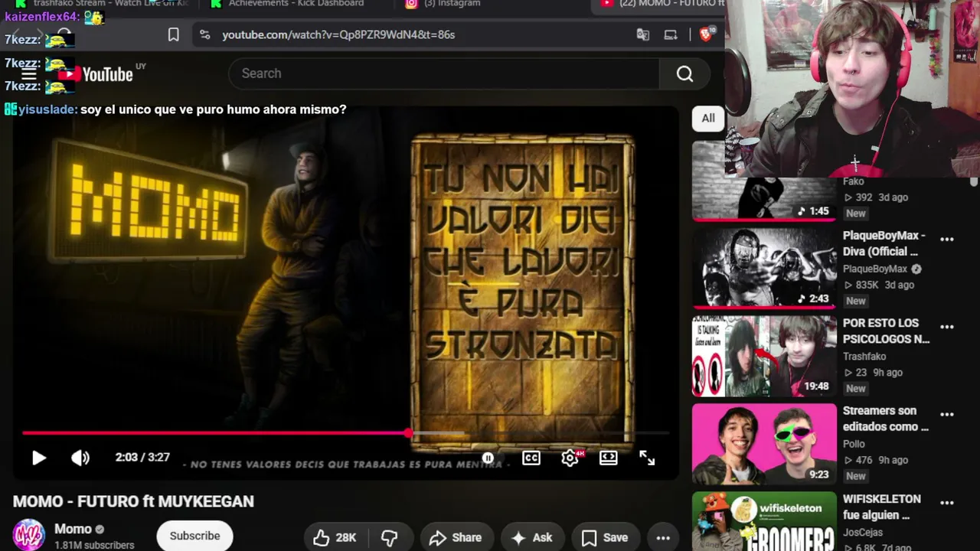Image resolution: width=980 pixels, height=551 pixels.
Task: Open the PlaqueBoyMax - Diva video title
Action: tap(884, 243)
